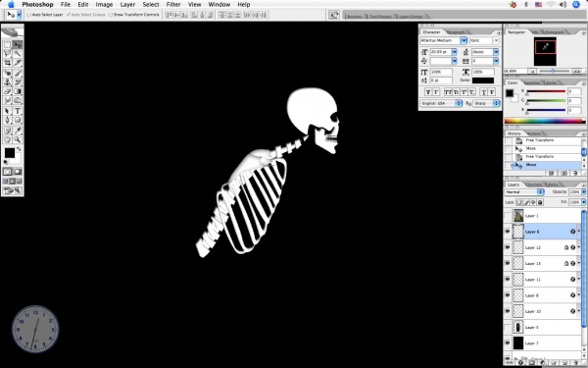The width and height of the screenshot is (588, 368).
Task: Hide Layer 10 with its eye icon
Action: (x=508, y=311)
